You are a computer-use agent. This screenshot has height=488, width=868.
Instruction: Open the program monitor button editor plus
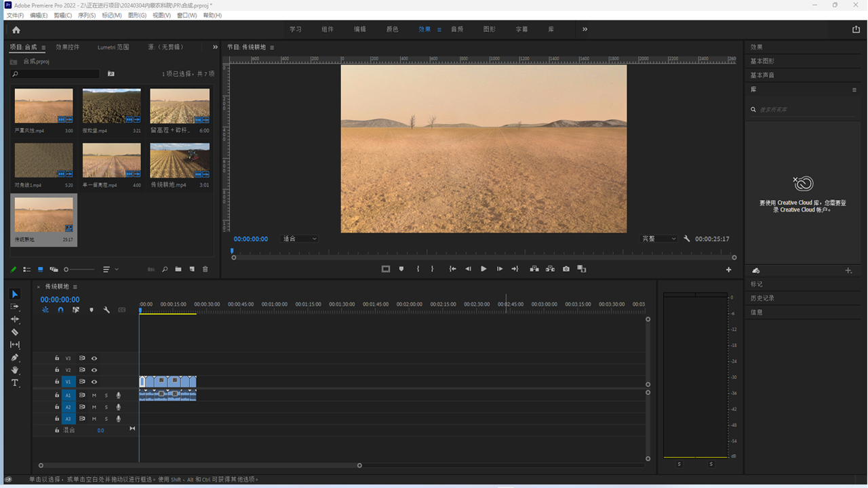(x=729, y=270)
